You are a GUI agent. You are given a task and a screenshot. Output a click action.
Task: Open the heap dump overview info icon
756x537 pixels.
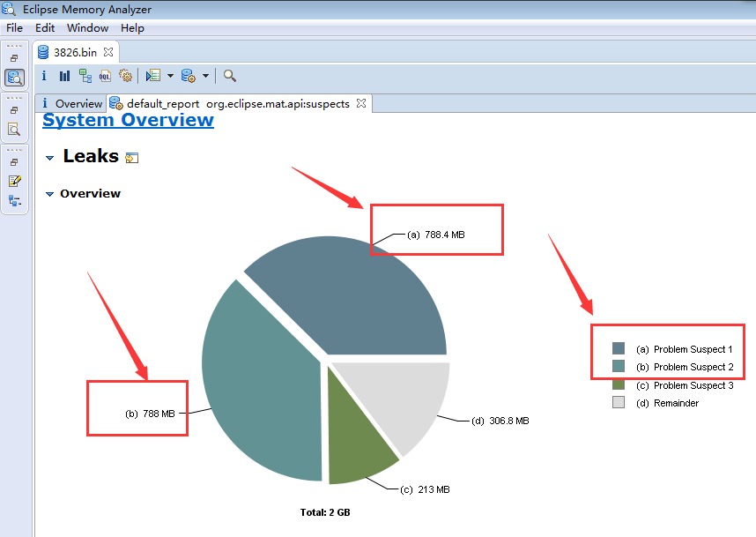coord(44,76)
